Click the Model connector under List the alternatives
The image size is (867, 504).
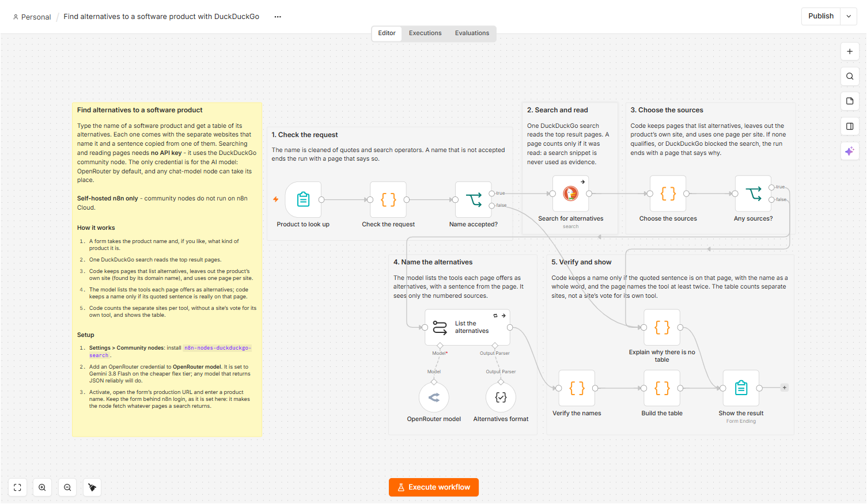click(x=440, y=346)
